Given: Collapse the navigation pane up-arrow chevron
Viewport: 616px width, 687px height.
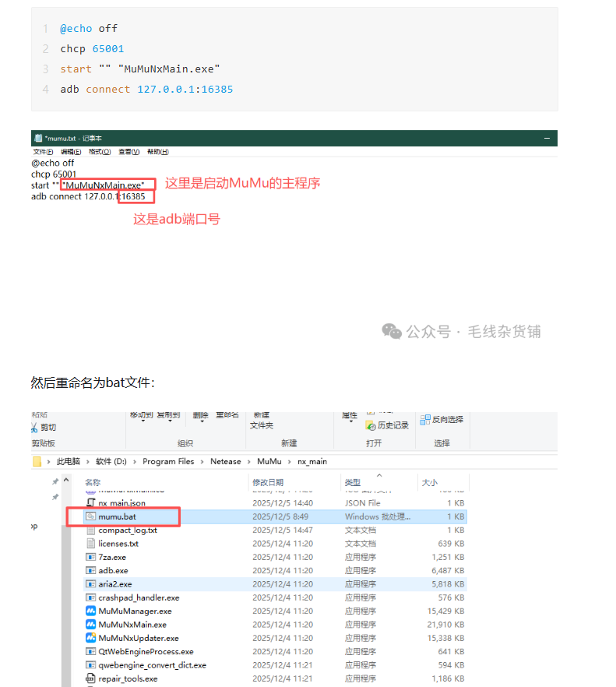Looking at the screenshot, I should pos(66,480).
